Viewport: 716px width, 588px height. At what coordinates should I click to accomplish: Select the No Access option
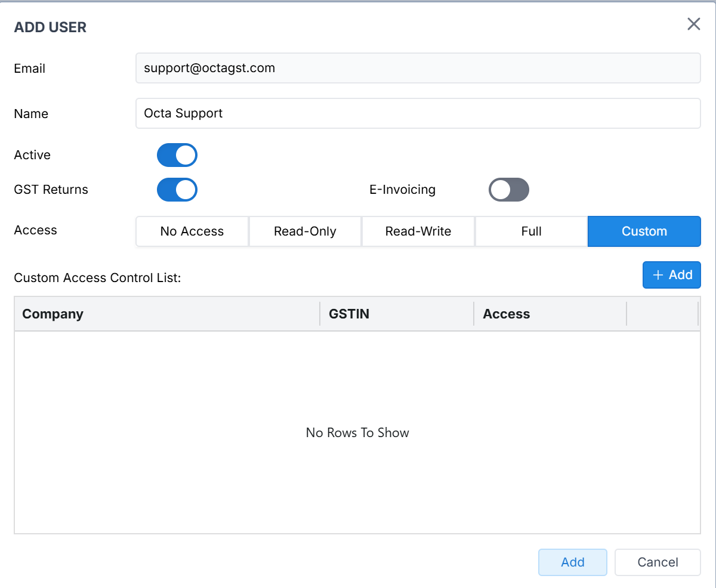(192, 231)
